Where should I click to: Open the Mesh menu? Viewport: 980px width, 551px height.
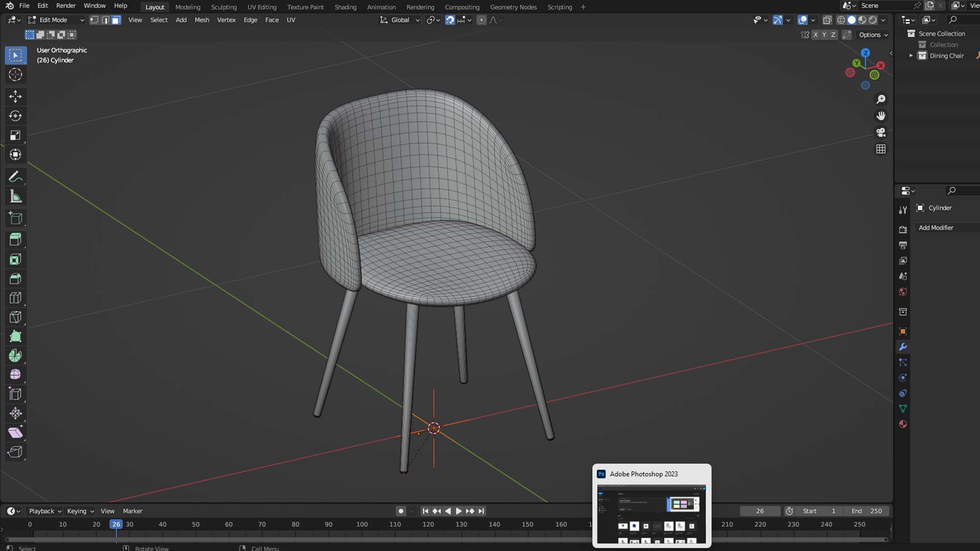point(202,20)
